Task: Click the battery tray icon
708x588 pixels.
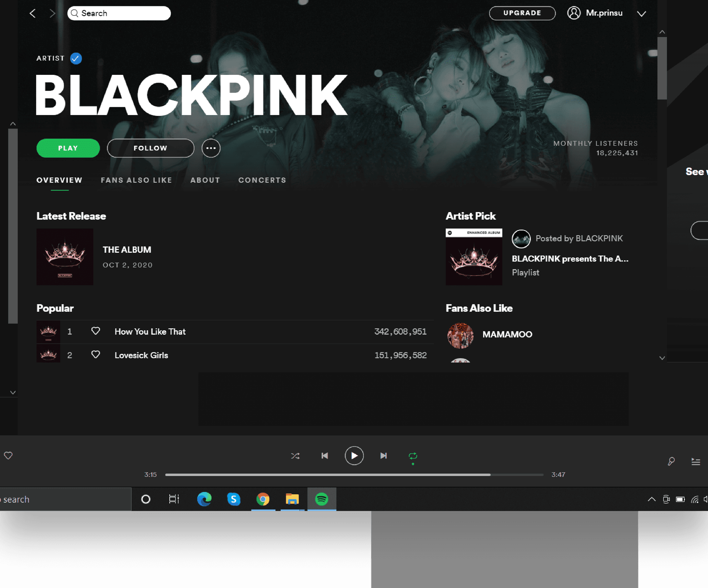Action: (x=680, y=499)
